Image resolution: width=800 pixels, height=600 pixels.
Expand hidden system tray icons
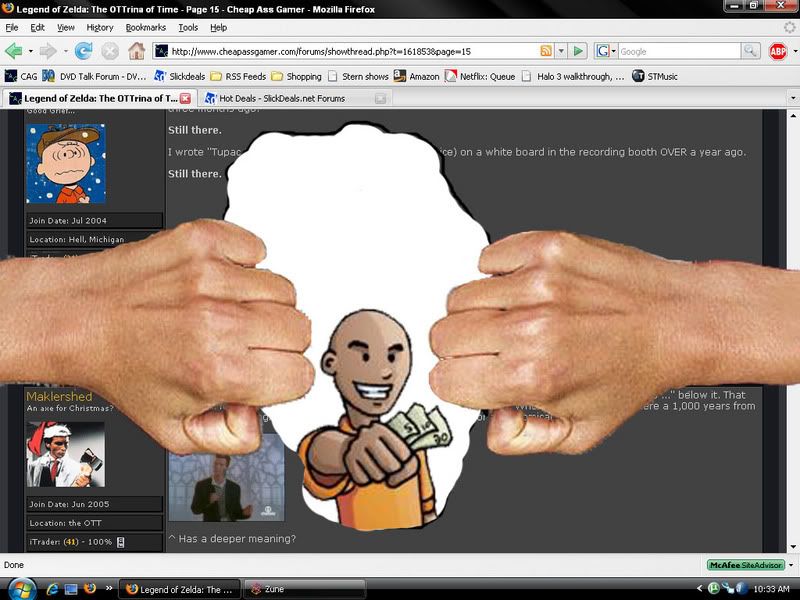coord(699,589)
